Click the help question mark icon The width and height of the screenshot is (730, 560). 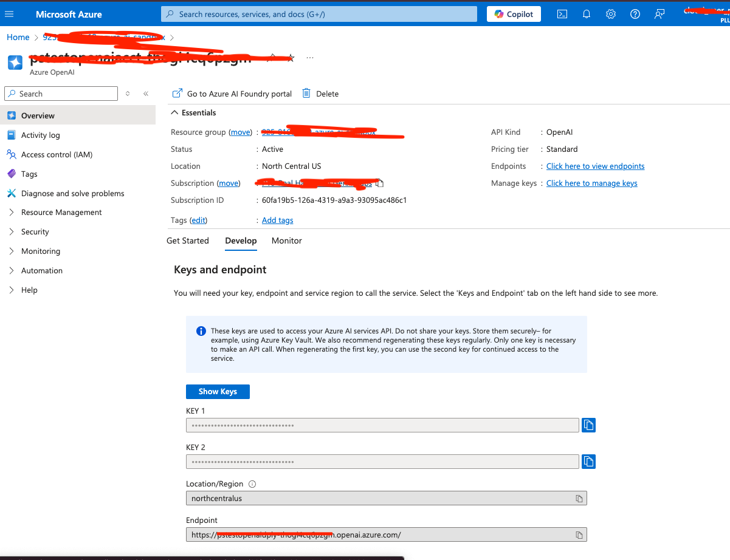[x=635, y=14]
